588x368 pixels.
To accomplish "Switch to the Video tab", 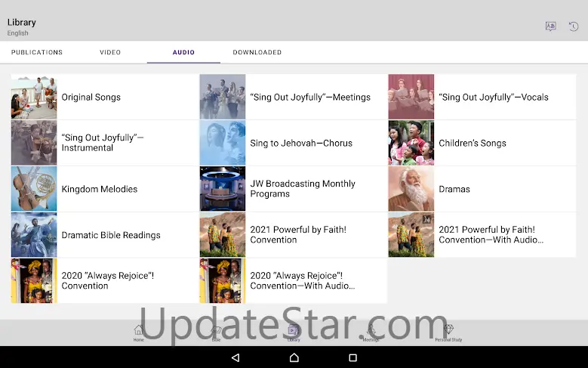I will [x=110, y=52].
